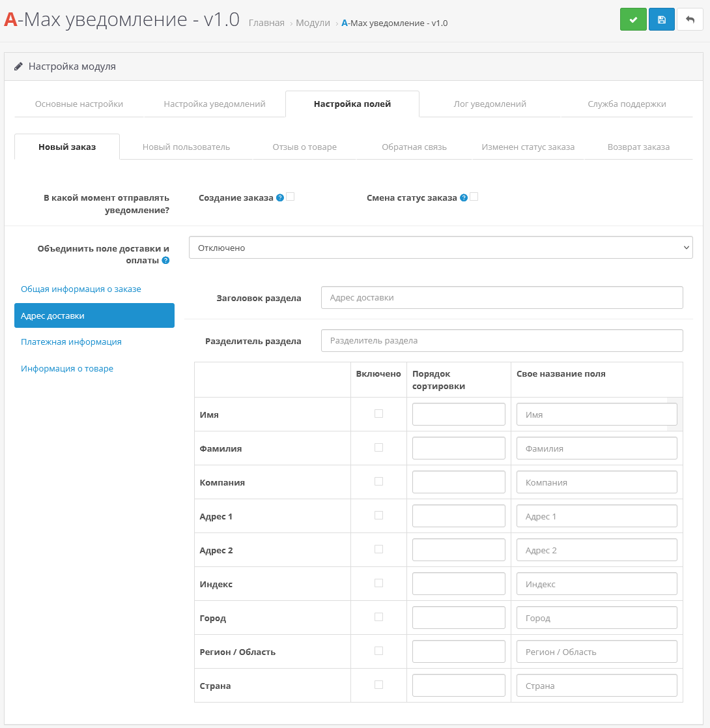
Task: Open the Отзыв о товаре sub-tab
Action: tap(304, 147)
